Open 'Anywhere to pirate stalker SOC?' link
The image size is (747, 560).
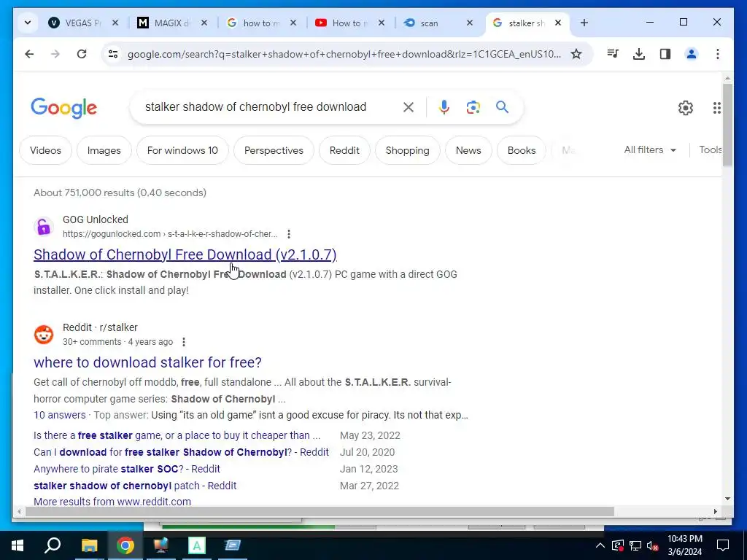coord(127,469)
